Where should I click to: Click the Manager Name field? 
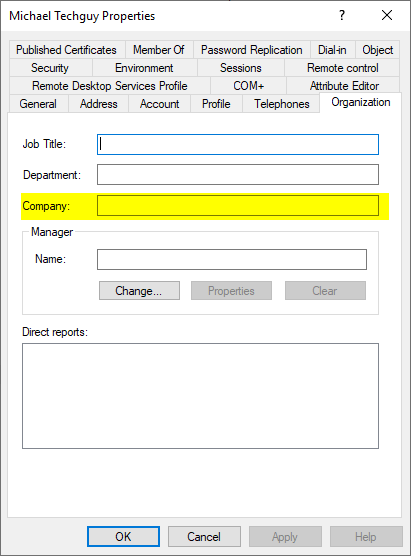(232, 260)
